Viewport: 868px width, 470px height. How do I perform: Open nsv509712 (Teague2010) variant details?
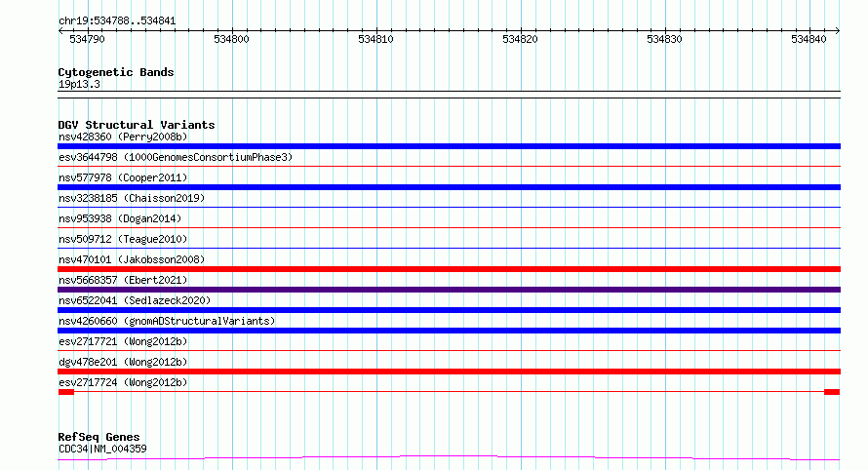click(123, 239)
